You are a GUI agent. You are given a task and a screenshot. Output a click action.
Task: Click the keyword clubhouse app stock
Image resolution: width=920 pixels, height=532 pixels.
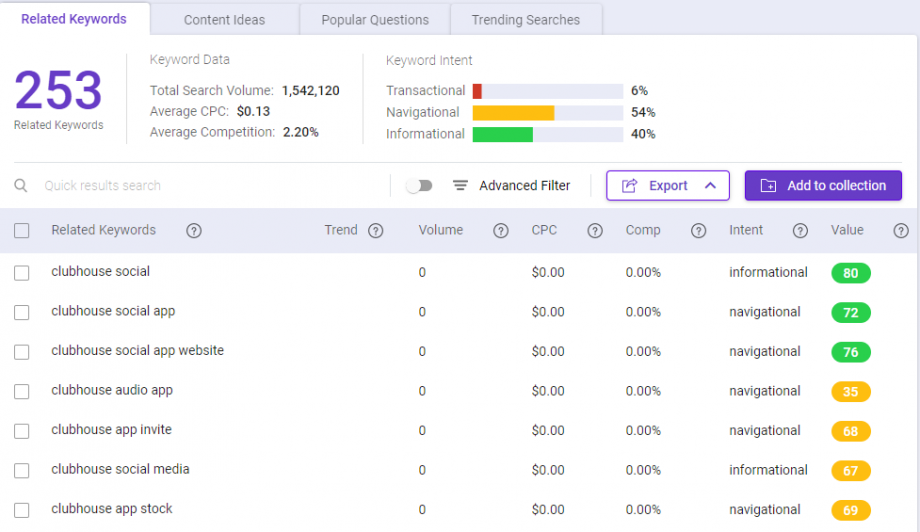pyautogui.click(x=112, y=509)
